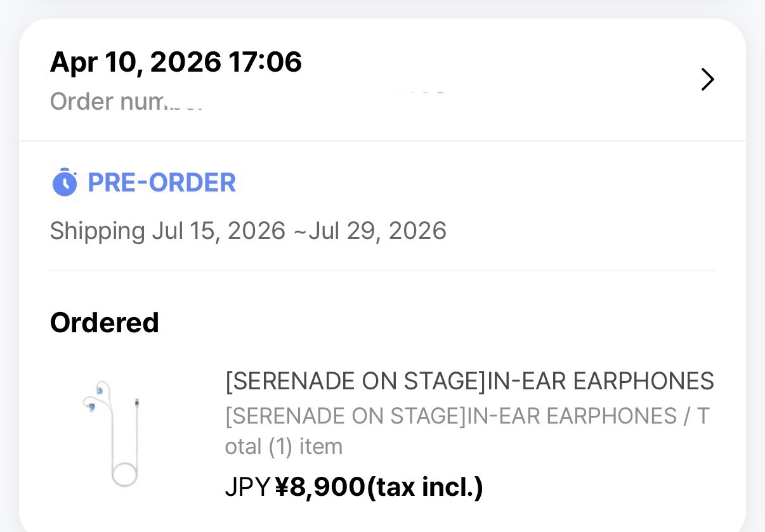Click the Ordered section heading
Screen dimensions: 765x532
(105, 322)
